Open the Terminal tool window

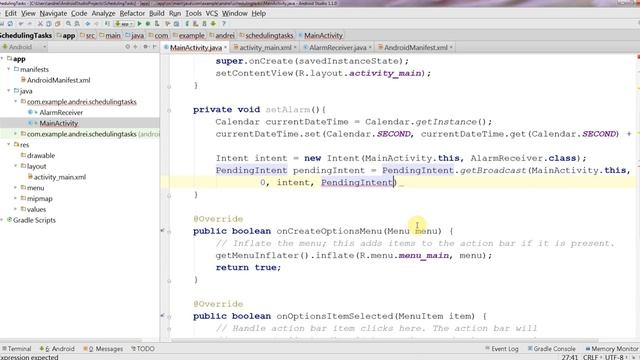click(16, 349)
